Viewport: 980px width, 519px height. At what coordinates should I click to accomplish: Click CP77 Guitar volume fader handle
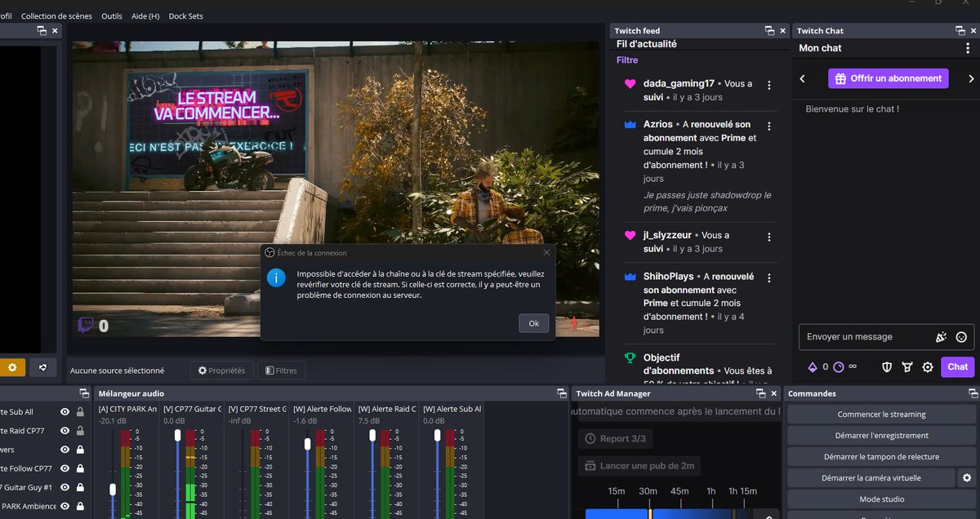(x=177, y=436)
